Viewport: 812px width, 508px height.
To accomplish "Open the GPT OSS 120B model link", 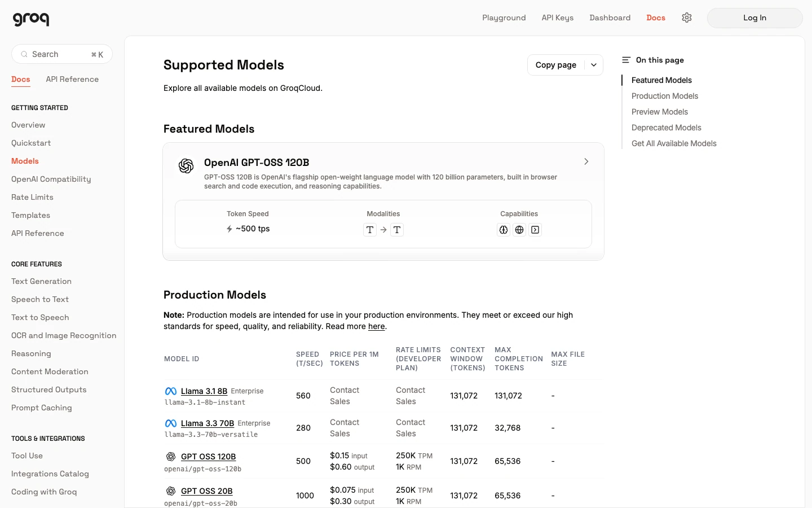I will (x=209, y=457).
